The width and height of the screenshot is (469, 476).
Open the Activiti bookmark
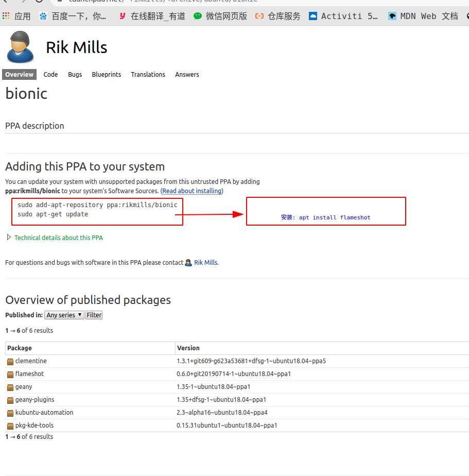tap(343, 16)
